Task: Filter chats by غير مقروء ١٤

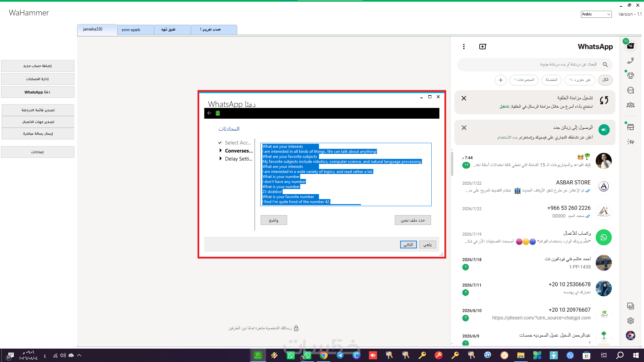Action: coord(580,80)
